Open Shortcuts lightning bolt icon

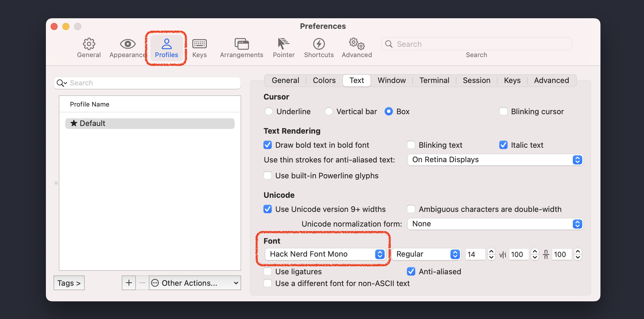pos(319,44)
